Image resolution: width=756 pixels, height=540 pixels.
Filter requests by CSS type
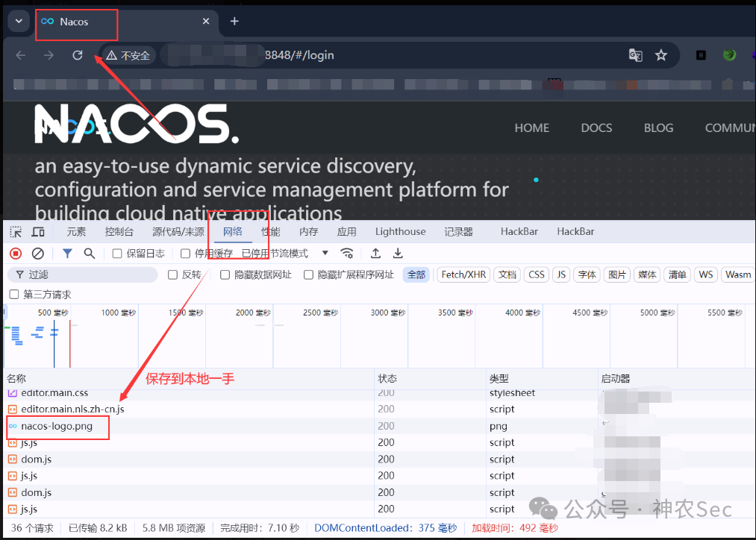[x=536, y=274]
